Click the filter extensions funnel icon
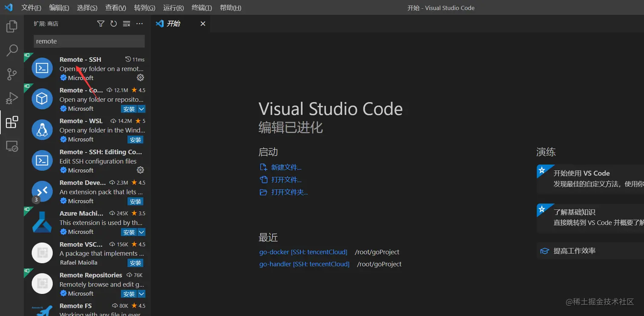644x316 pixels. click(x=101, y=24)
